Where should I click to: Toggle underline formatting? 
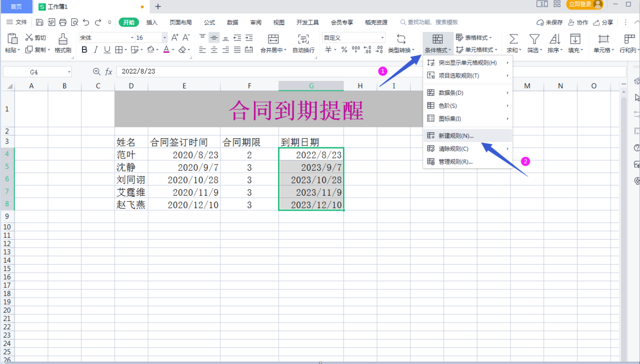(x=107, y=50)
